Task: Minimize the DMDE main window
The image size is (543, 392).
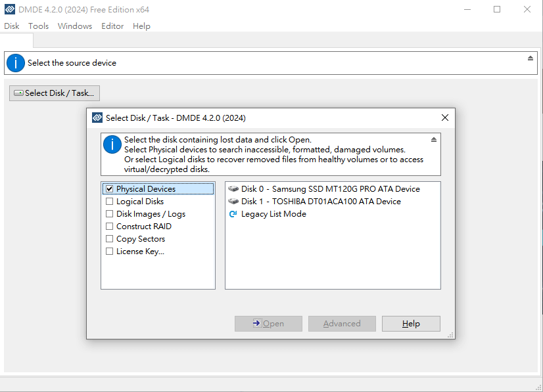Action: [x=467, y=9]
